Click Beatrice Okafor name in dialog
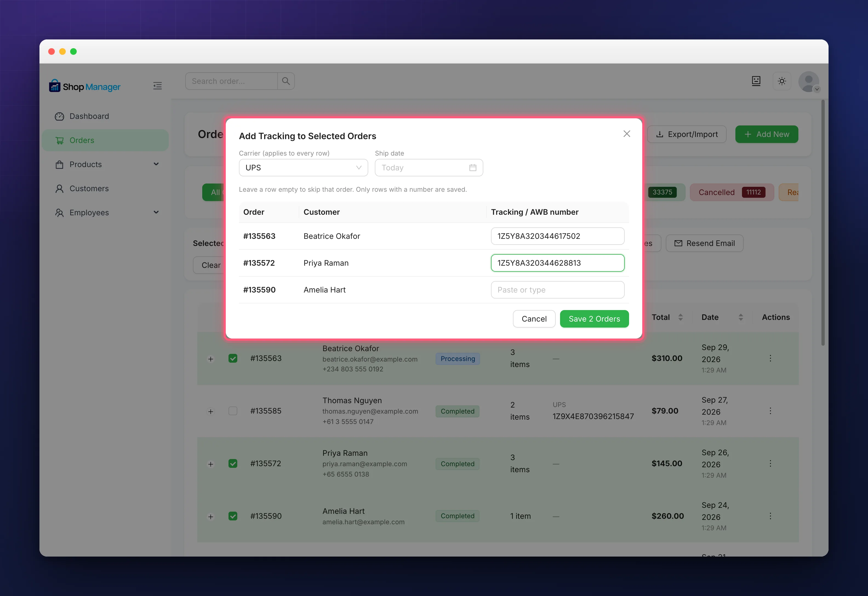Screen dimensions: 868x596 [x=332, y=236]
